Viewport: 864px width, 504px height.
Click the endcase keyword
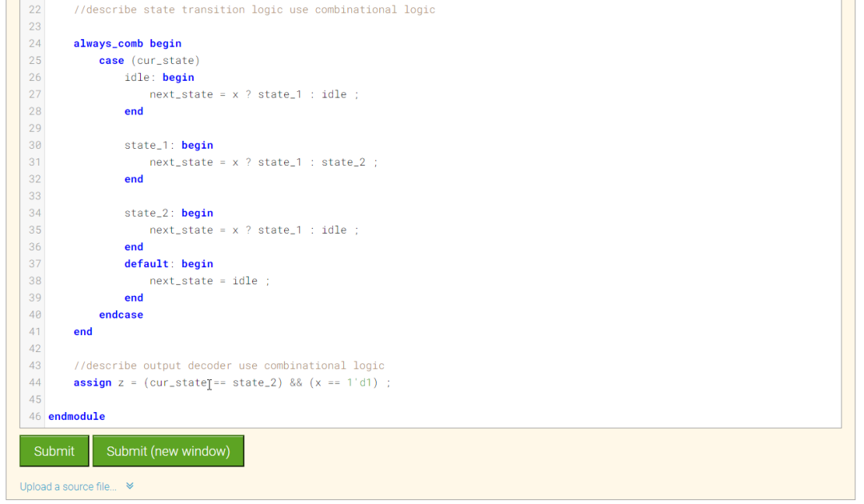122,315
